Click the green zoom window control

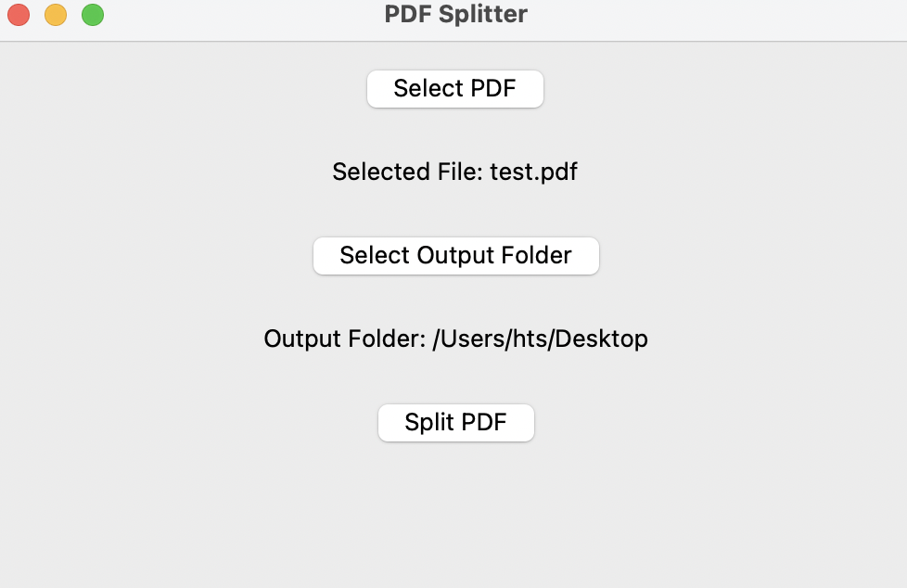[92, 15]
